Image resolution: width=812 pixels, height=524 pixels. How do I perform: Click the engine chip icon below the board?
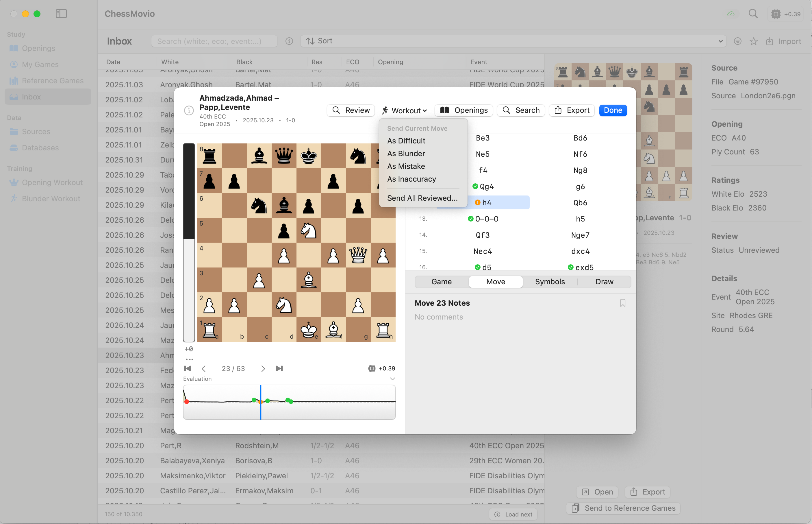click(x=372, y=368)
